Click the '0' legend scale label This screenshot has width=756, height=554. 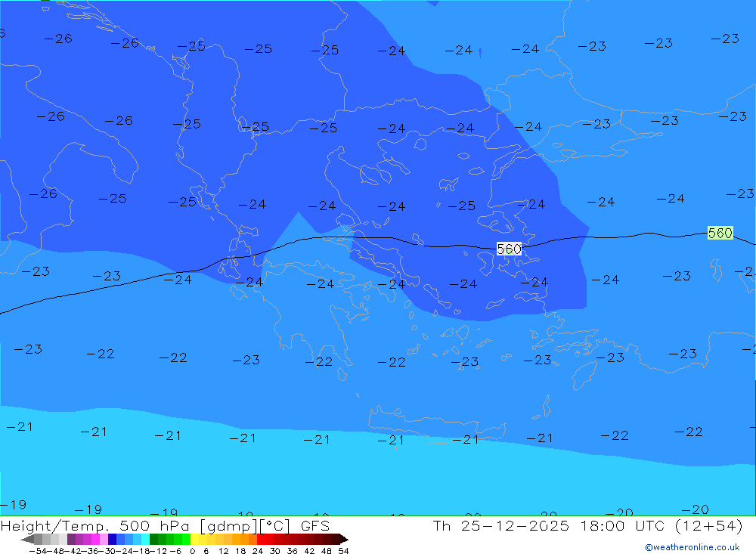[192, 551]
